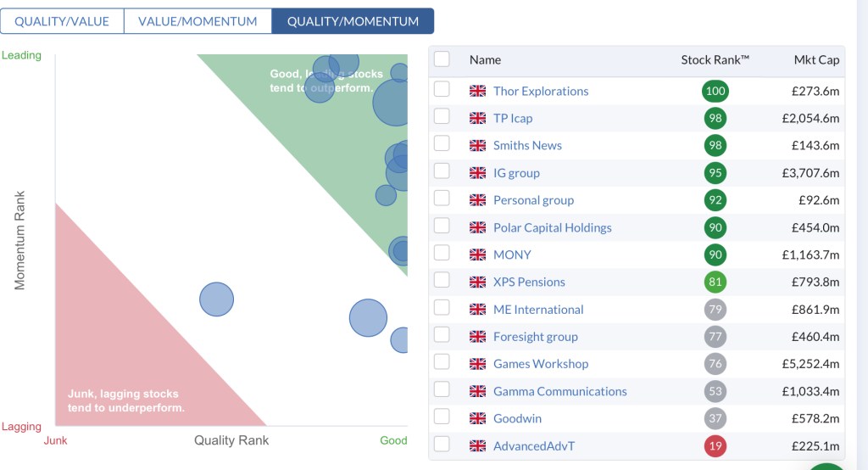Click the green 100 Stock Rank badge

(x=715, y=91)
